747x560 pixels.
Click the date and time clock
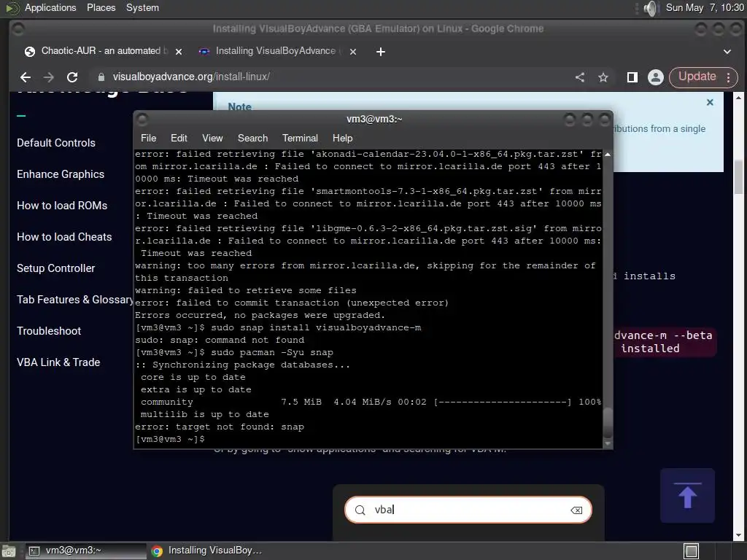click(x=705, y=7)
